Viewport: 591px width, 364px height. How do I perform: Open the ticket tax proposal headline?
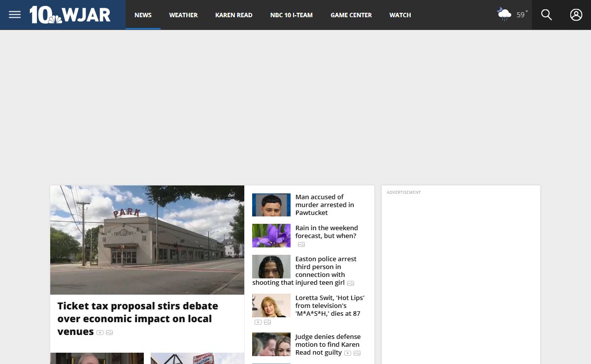click(138, 319)
